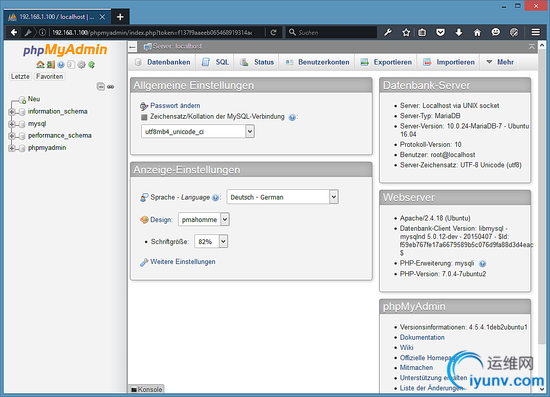Image resolution: width=550 pixels, height=397 pixels.
Task: Click the Neu new-database icon
Action: click(22, 100)
